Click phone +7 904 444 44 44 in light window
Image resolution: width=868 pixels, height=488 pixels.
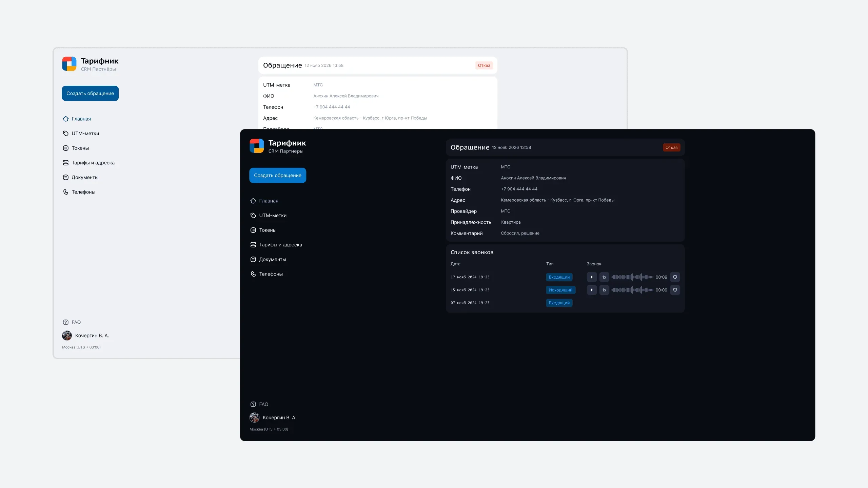(x=332, y=107)
